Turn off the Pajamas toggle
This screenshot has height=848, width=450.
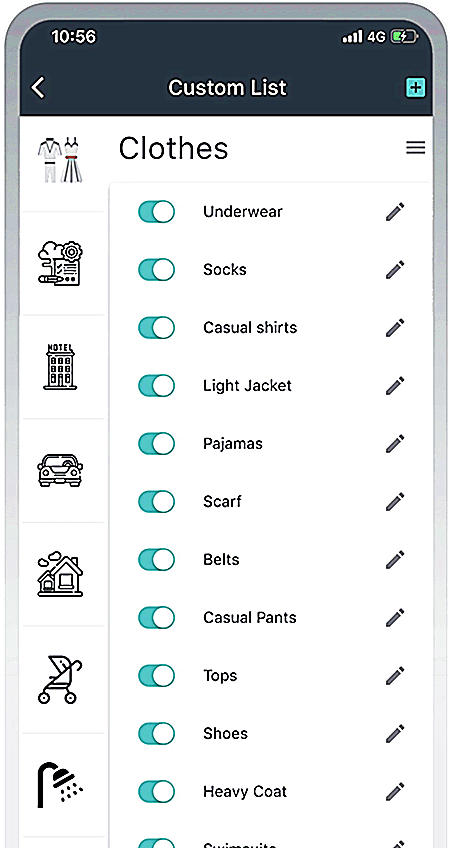(x=156, y=443)
